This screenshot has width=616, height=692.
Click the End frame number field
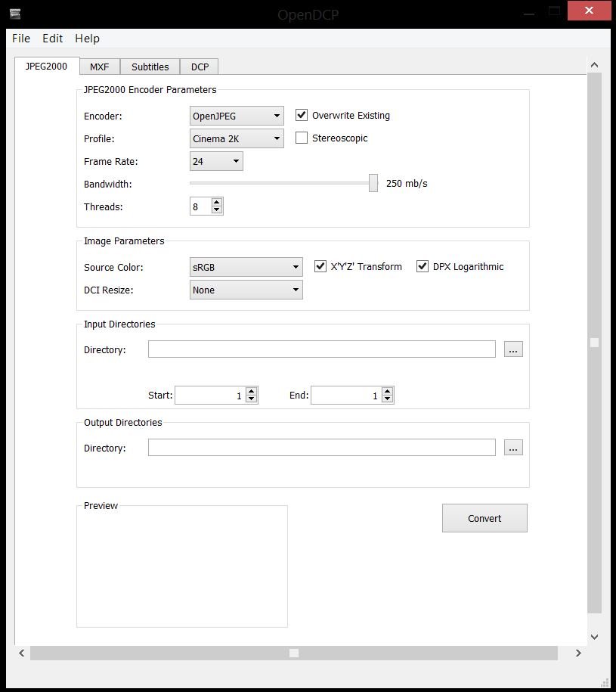(x=347, y=396)
